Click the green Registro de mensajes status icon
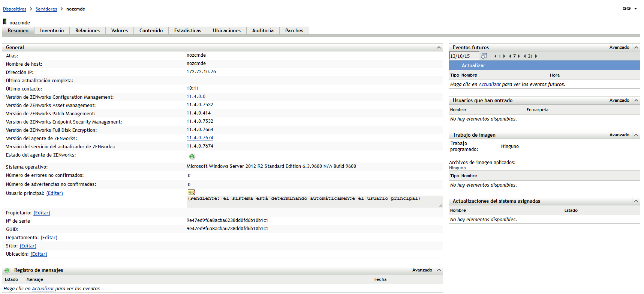 coord(7,270)
